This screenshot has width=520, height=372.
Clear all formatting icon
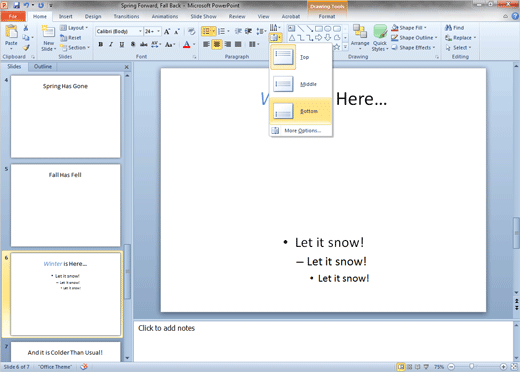click(191, 31)
